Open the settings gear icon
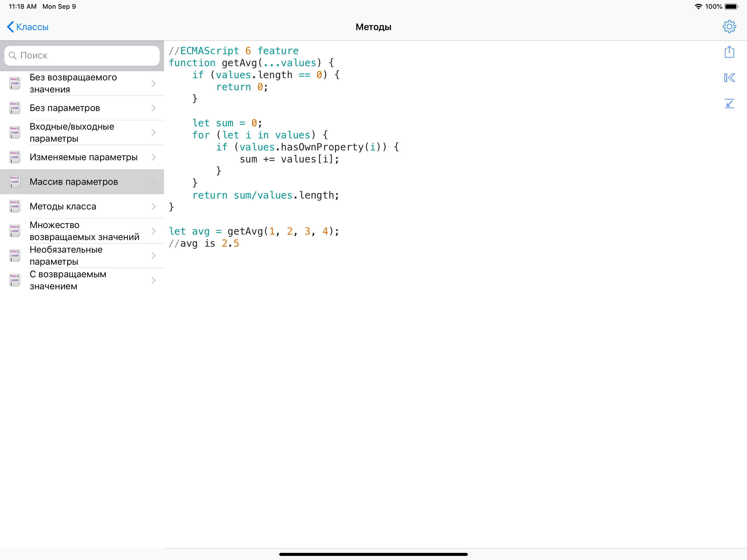The image size is (747, 560). [729, 27]
